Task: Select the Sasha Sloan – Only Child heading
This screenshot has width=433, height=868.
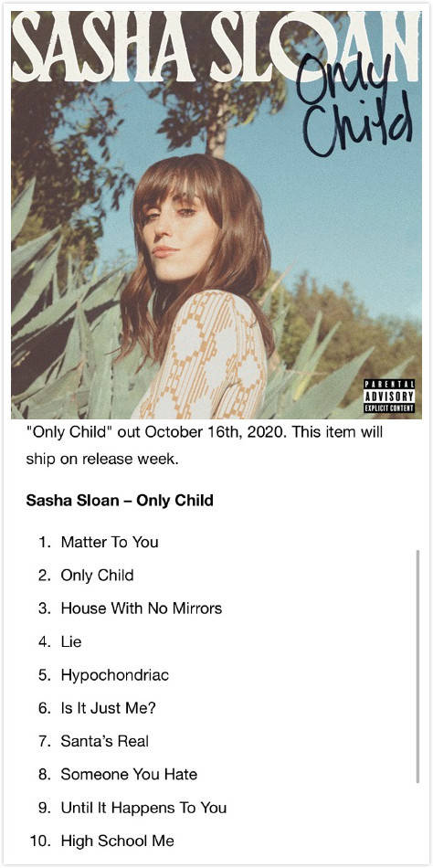Action: (120, 501)
